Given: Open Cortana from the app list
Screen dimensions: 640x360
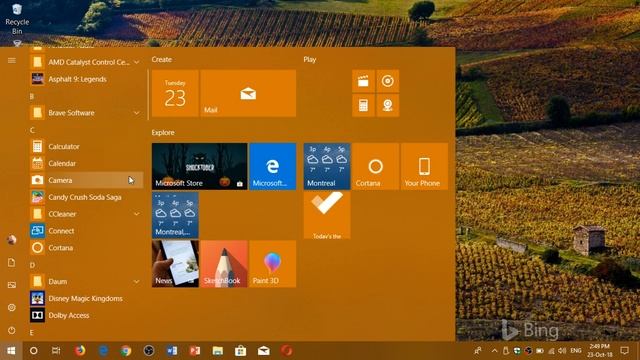Looking at the screenshot, I should 87,248.
